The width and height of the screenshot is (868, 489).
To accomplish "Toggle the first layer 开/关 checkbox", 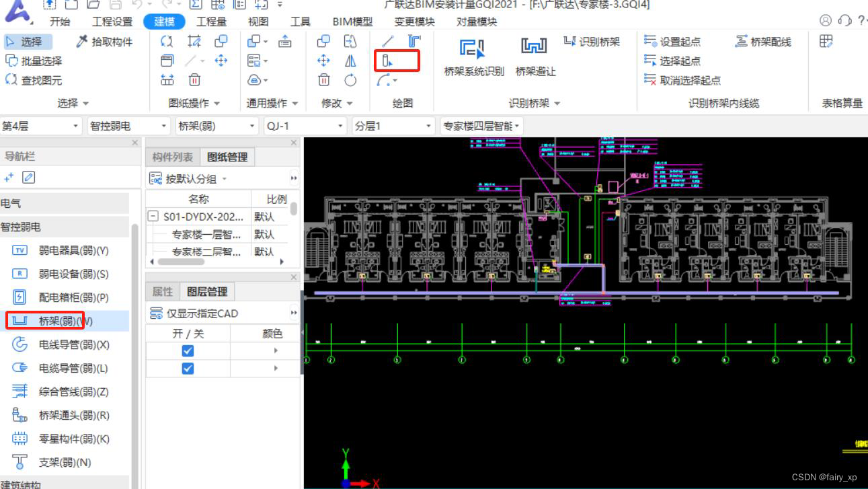I will coord(188,350).
